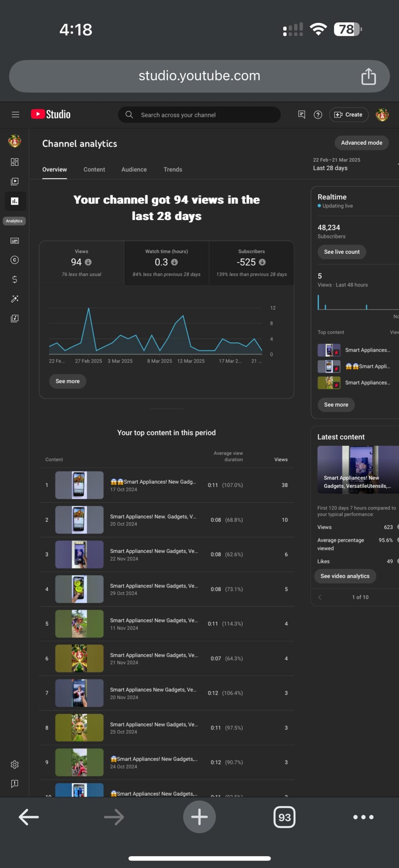Screen dimensions: 399x868
Task: Click the video title dated 20 Oct 2024
Action: 153,516
